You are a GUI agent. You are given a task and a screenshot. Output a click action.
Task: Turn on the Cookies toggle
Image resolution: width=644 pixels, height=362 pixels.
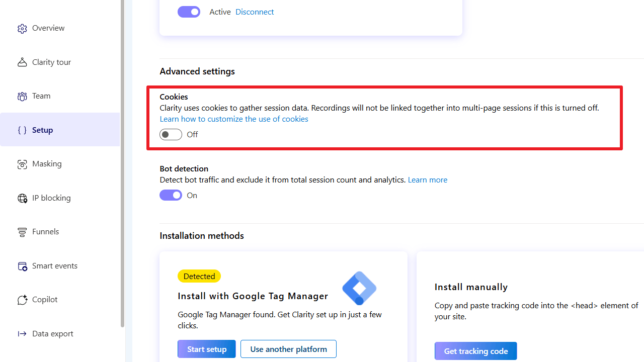[171, 135]
